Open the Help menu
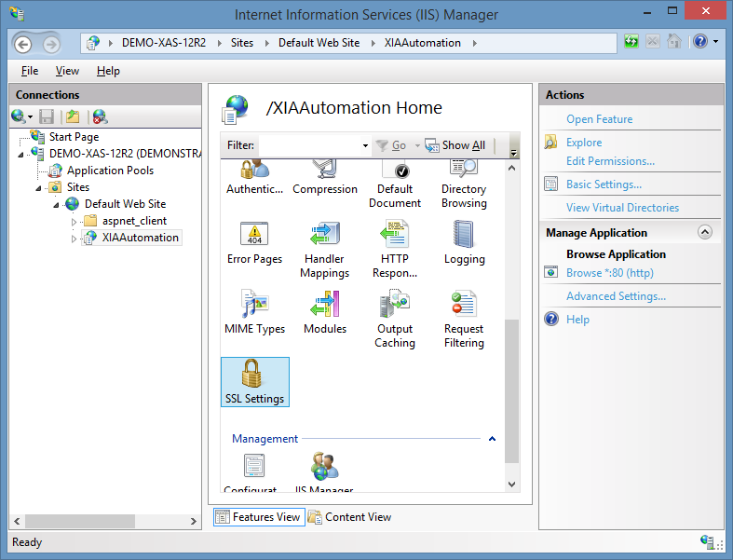Image resolution: width=733 pixels, height=560 pixels. 108,71
